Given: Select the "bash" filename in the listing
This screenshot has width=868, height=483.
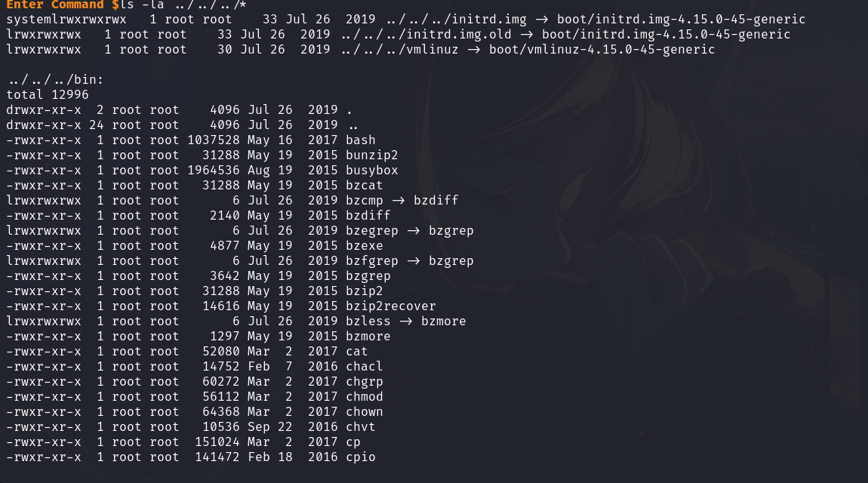Looking at the screenshot, I should pos(361,140).
